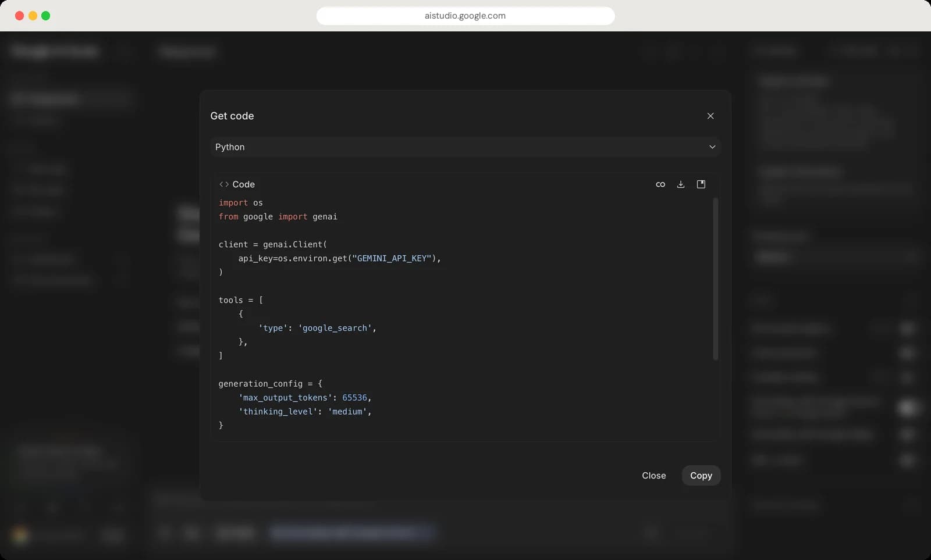This screenshot has width=931, height=560.
Task: Copy the code with the Copy button
Action: pos(701,476)
